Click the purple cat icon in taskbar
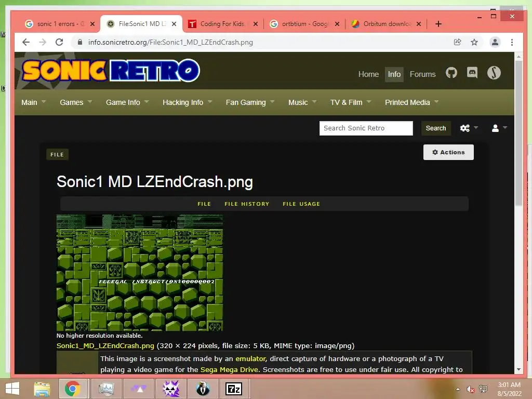 point(171,389)
